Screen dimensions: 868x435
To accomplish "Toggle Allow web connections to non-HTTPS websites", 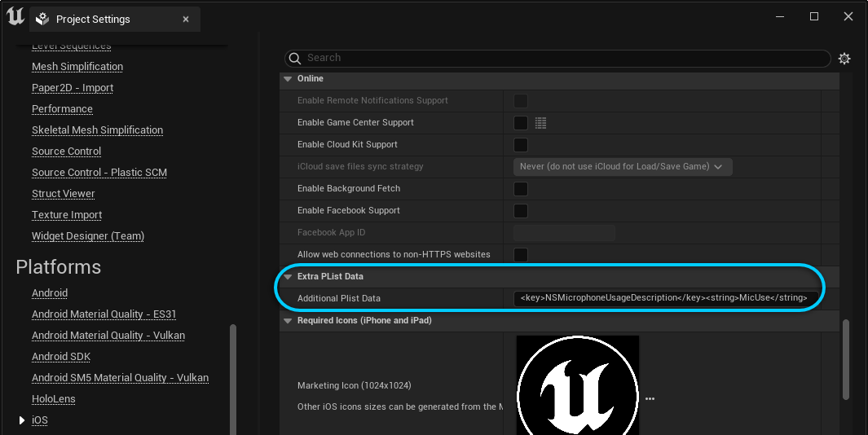I will click(520, 255).
